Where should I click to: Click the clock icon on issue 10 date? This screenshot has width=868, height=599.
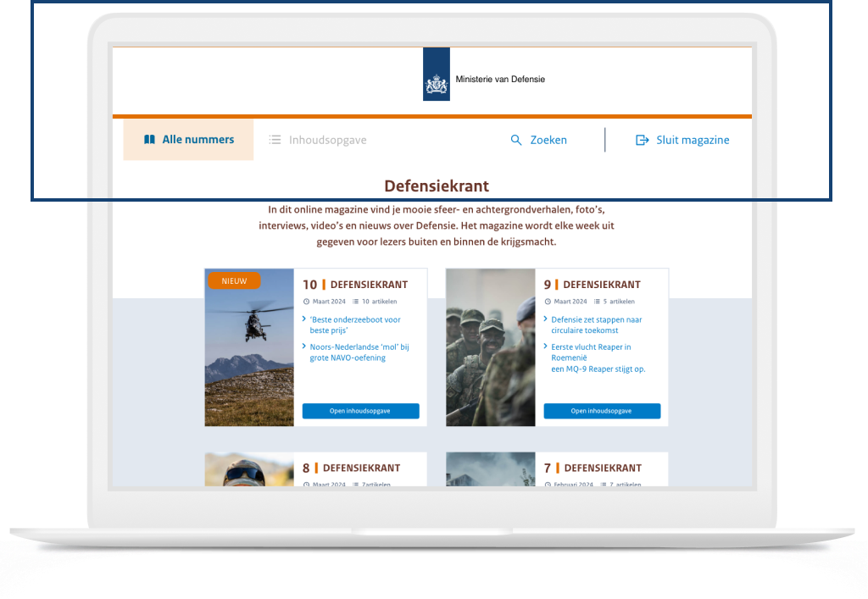306,302
